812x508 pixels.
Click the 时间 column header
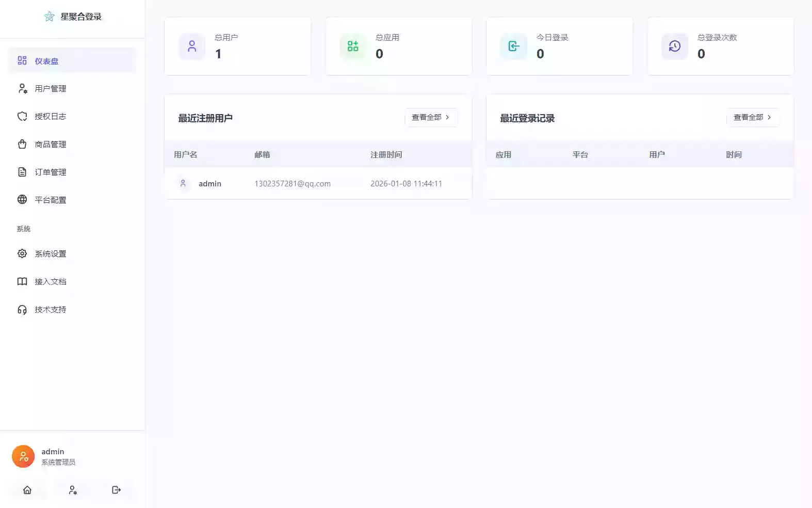click(734, 154)
